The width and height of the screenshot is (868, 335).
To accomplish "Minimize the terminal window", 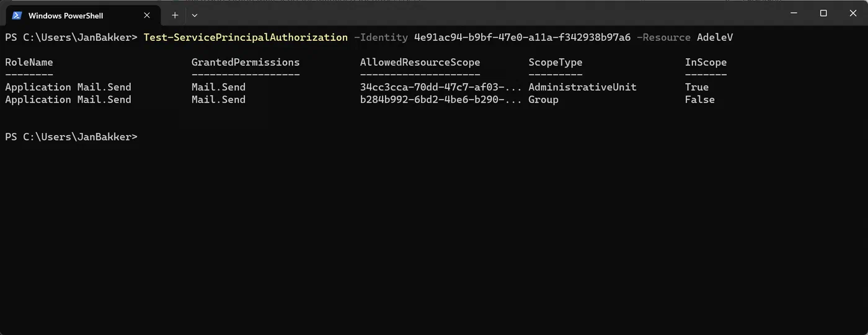I will pyautogui.click(x=795, y=13).
